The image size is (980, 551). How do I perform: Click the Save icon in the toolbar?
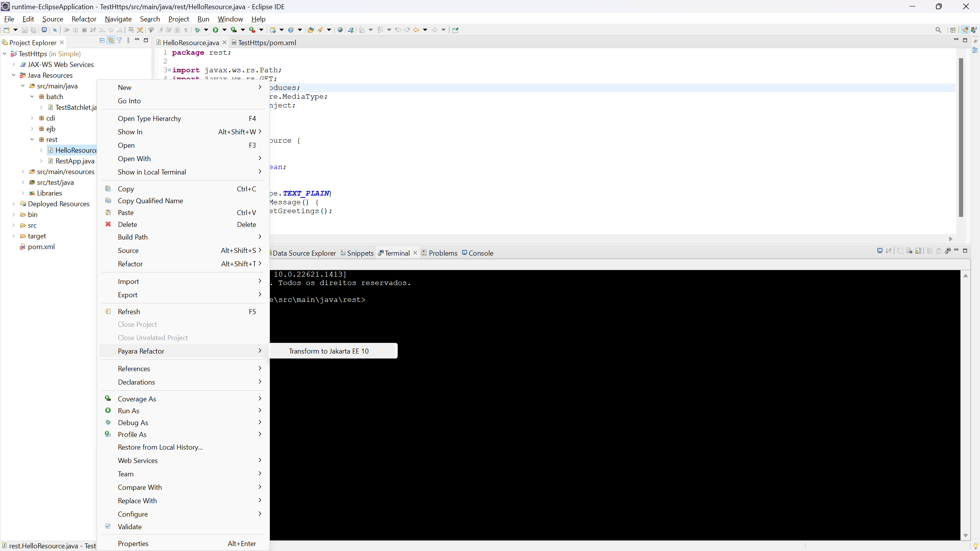pos(24,30)
